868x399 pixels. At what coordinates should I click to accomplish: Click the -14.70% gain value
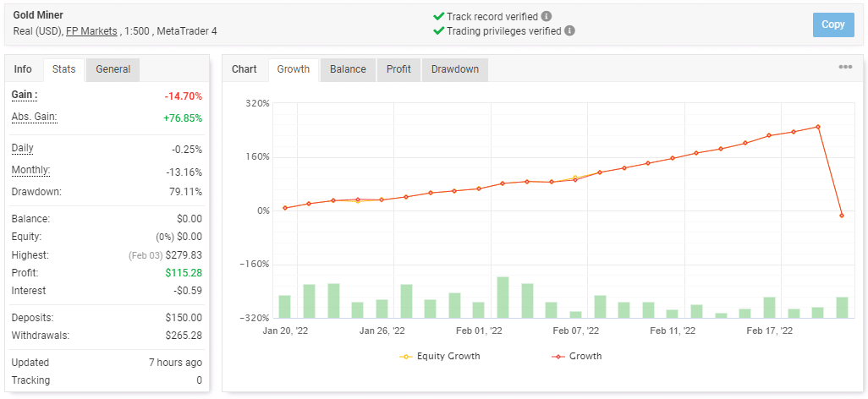coord(184,96)
